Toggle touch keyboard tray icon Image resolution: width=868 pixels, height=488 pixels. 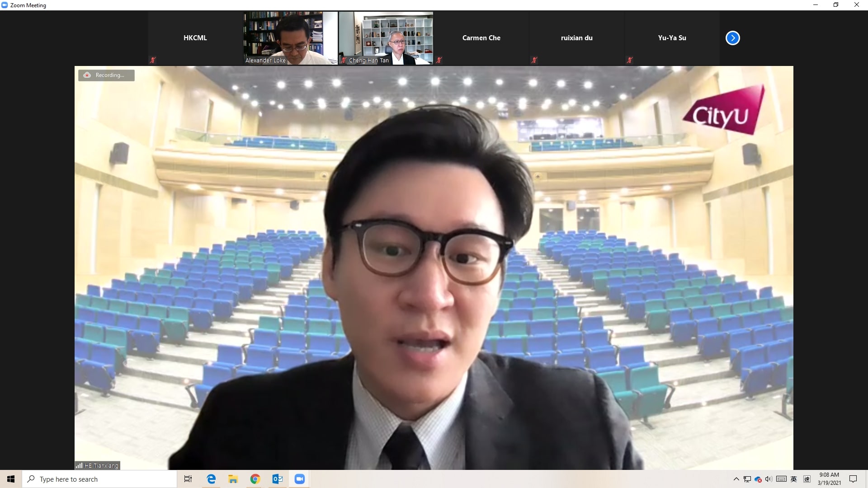781,479
